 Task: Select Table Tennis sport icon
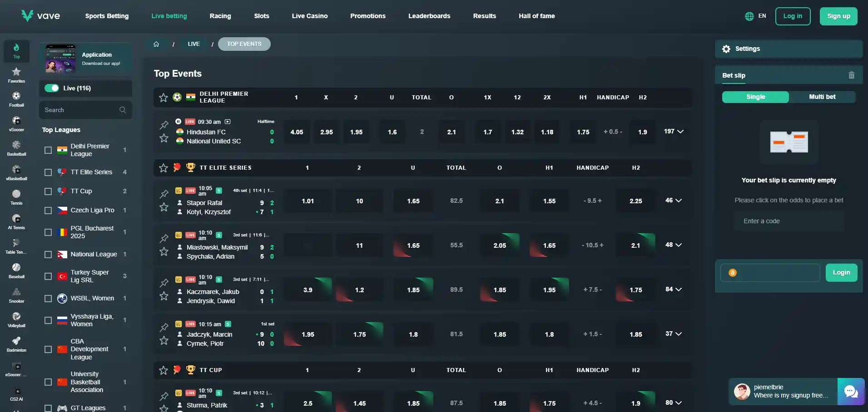16,246
